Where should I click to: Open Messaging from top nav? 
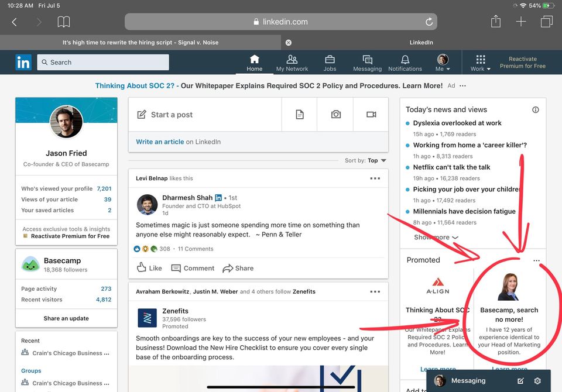click(368, 63)
